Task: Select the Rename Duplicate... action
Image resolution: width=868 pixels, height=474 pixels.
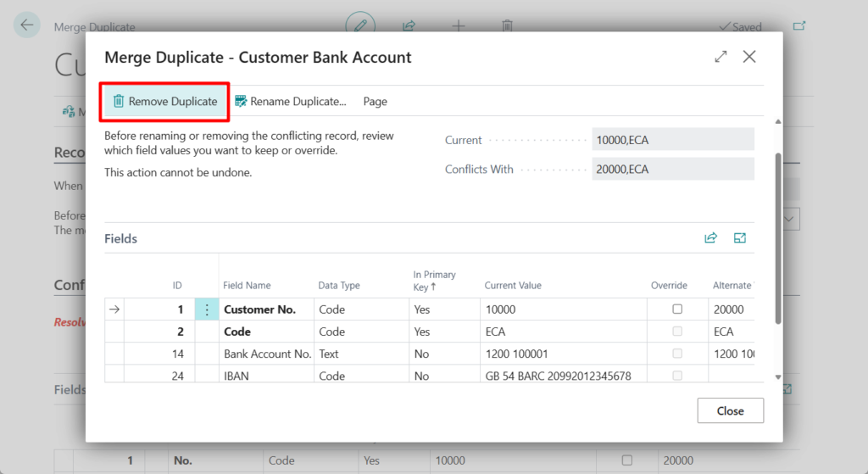Action: 298,102
